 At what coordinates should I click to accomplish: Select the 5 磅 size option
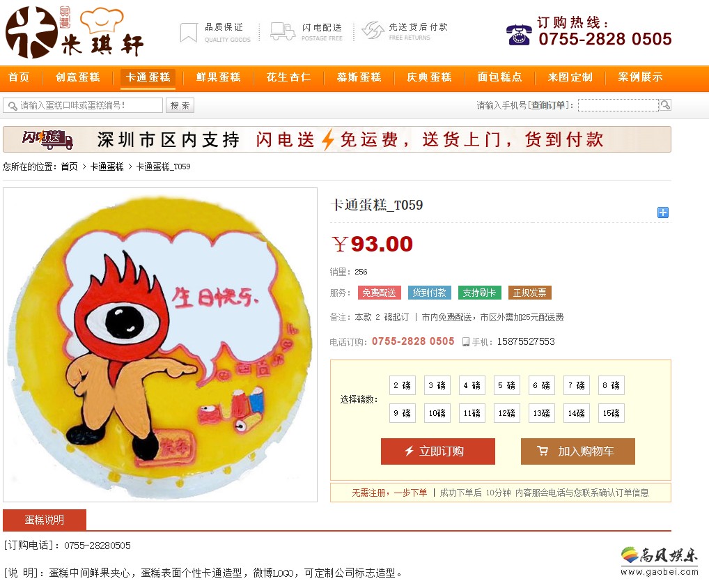(506, 385)
